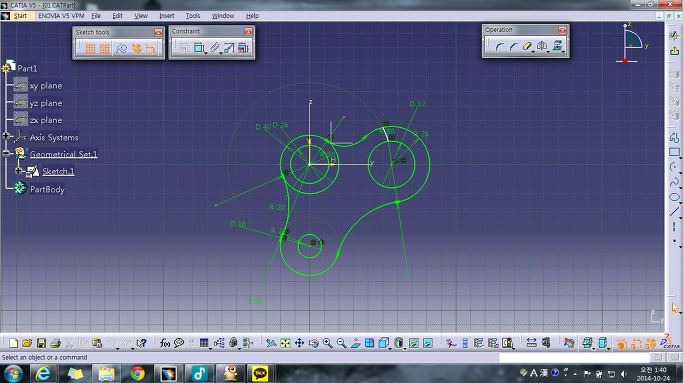Open the Start menu in menu bar
This screenshot has width=683, height=383.
[x=20, y=16]
